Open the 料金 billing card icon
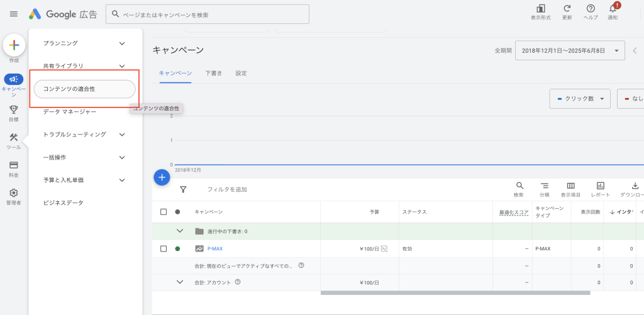 coord(14,165)
